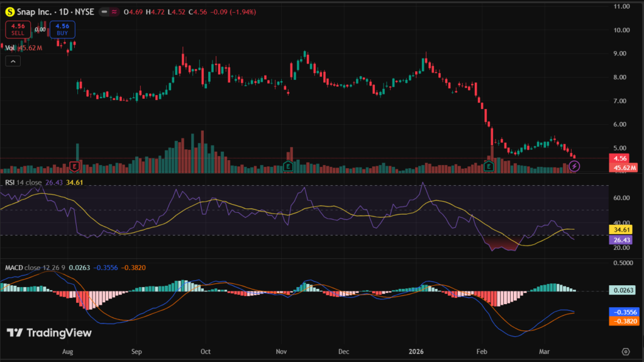
Task: Click the purple lightning bolt marker
Action: 574,166
